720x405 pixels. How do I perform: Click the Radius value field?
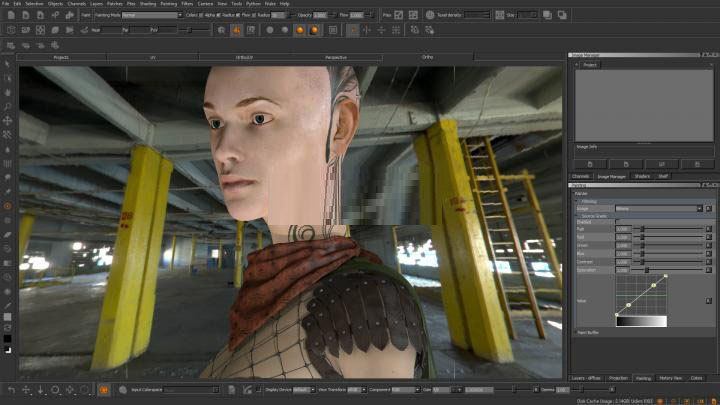pyautogui.click(x=278, y=15)
